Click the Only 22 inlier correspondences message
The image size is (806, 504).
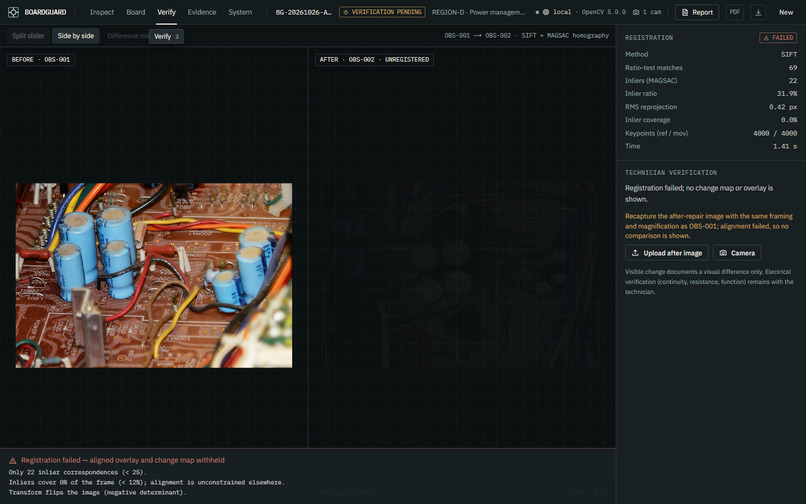(x=78, y=472)
